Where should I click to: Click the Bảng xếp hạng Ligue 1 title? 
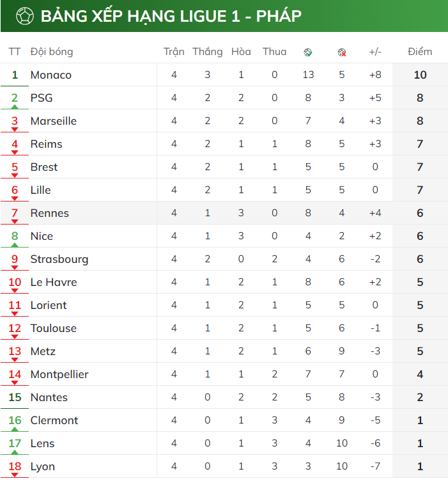[x=171, y=16]
